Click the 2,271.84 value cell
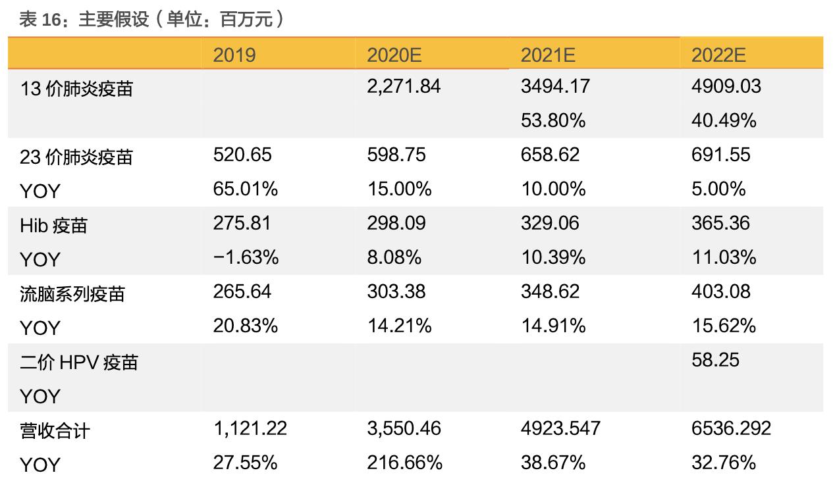This screenshot has height=504, width=835. [x=404, y=86]
